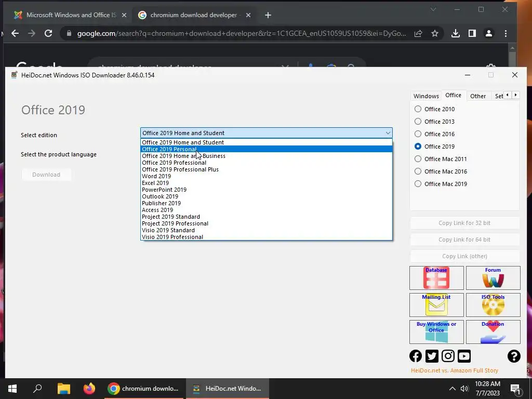Viewport: 532px width, 399px height.
Task: Open Chrome downloads icon
Action: pos(456,33)
